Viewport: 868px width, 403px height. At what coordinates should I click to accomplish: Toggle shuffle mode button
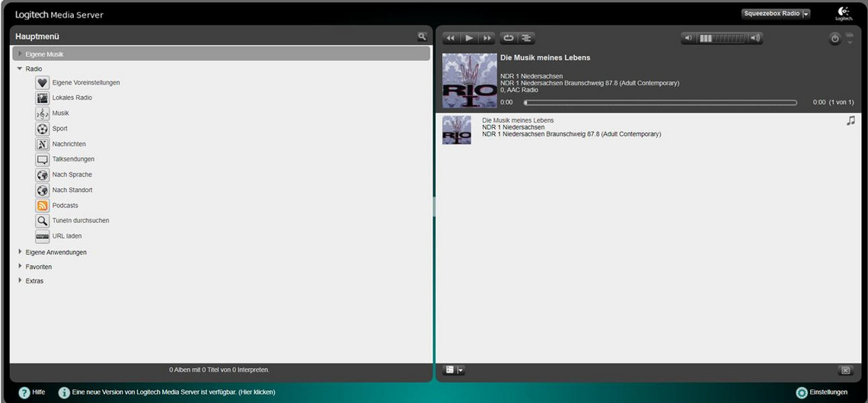pyautogui.click(x=526, y=38)
